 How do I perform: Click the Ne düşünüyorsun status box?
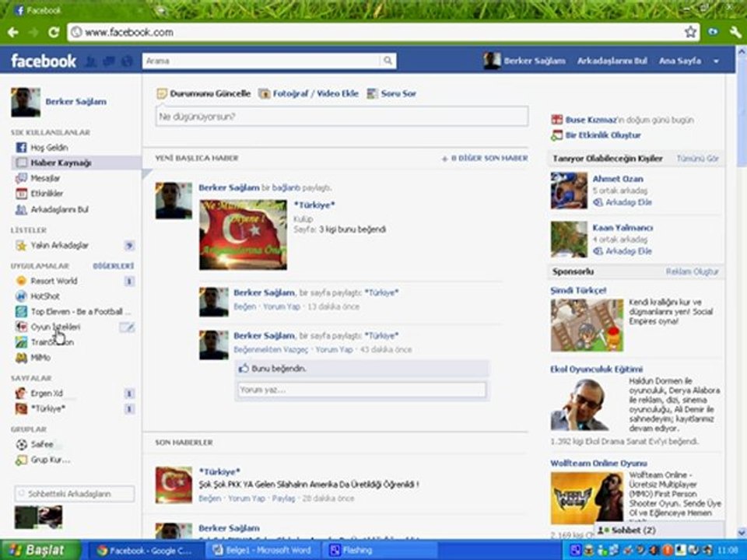point(342,116)
